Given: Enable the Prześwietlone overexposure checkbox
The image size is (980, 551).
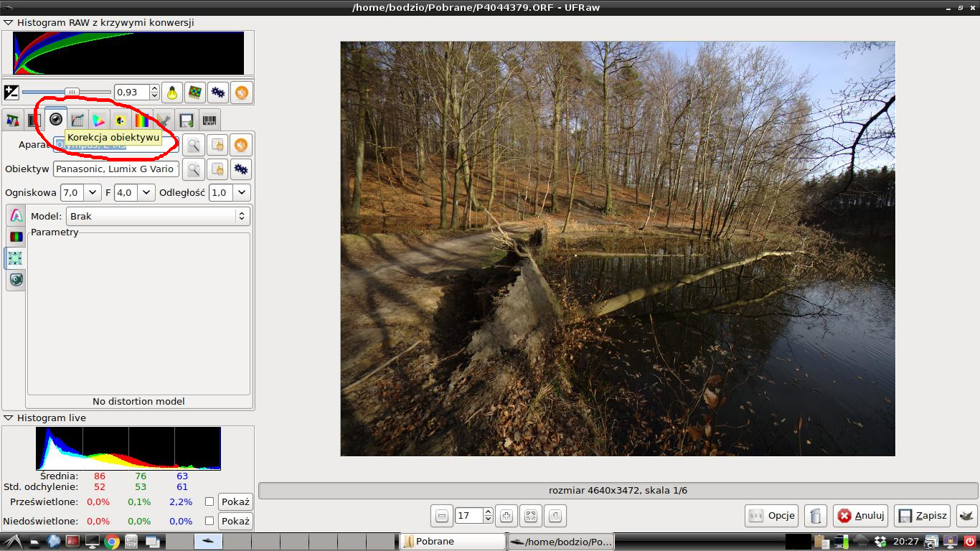Looking at the screenshot, I should click(x=209, y=501).
